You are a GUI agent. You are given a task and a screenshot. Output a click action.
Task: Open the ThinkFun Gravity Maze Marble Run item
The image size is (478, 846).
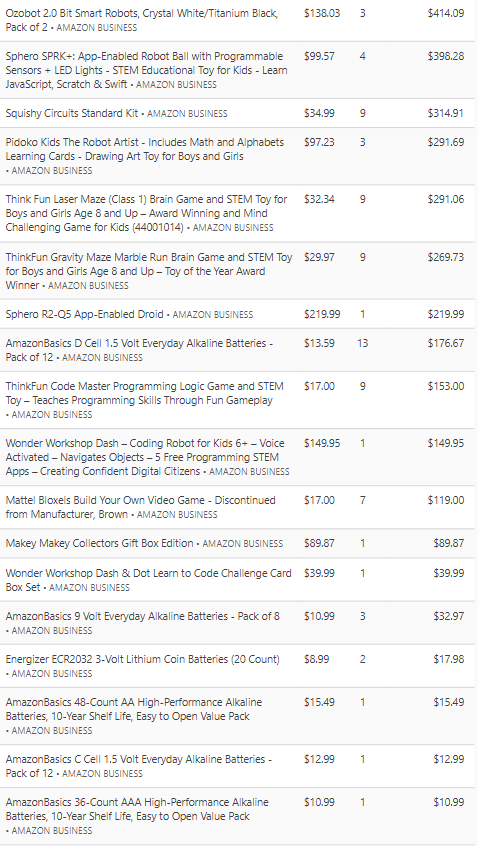pos(149,271)
